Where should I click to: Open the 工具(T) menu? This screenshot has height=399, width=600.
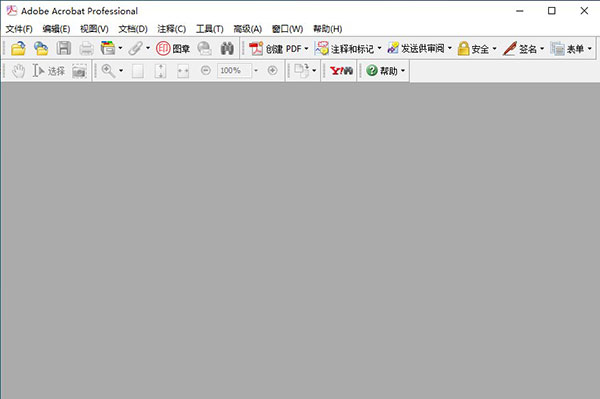pos(209,29)
